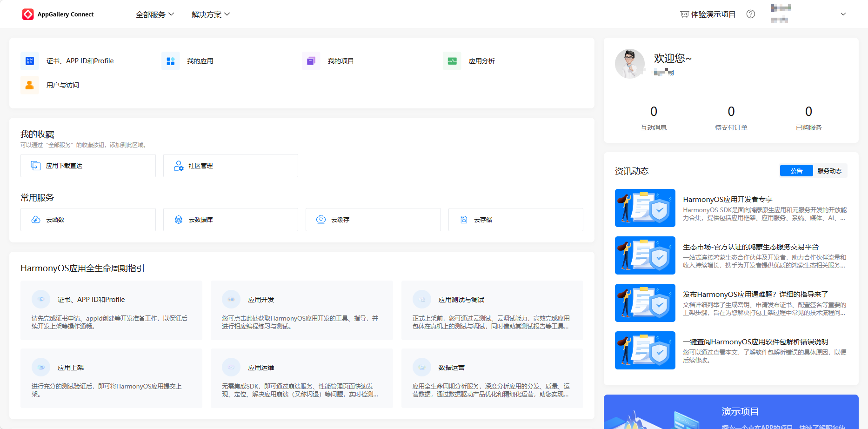Open the 云数据库 service button

(x=231, y=220)
